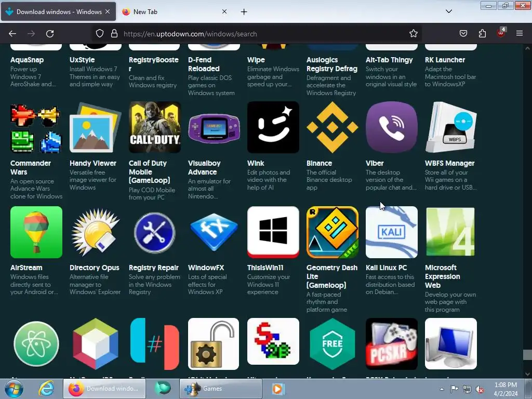Image resolution: width=532 pixels, height=399 pixels.
Task: Click the UxStyle title link
Action: tap(82, 60)
